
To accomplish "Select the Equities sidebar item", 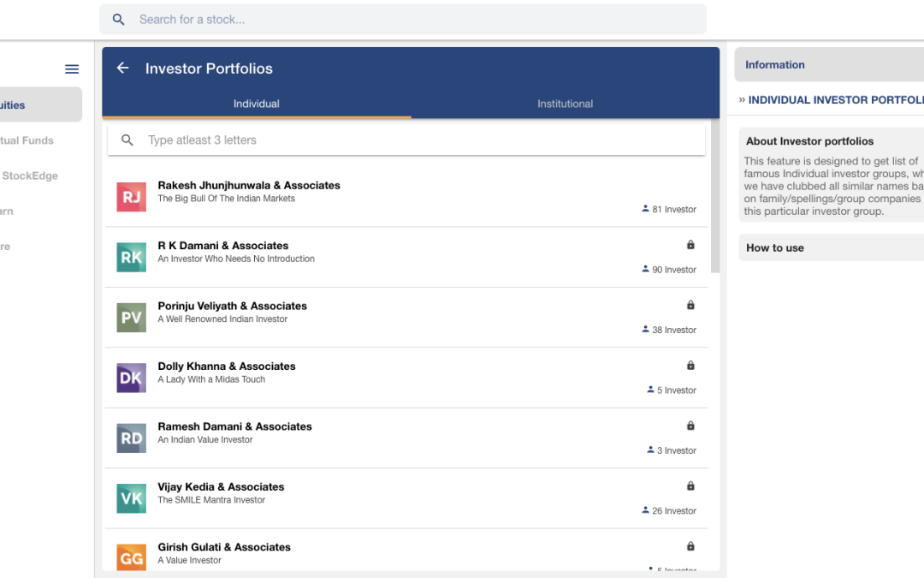I will click(x=40, y=105).
